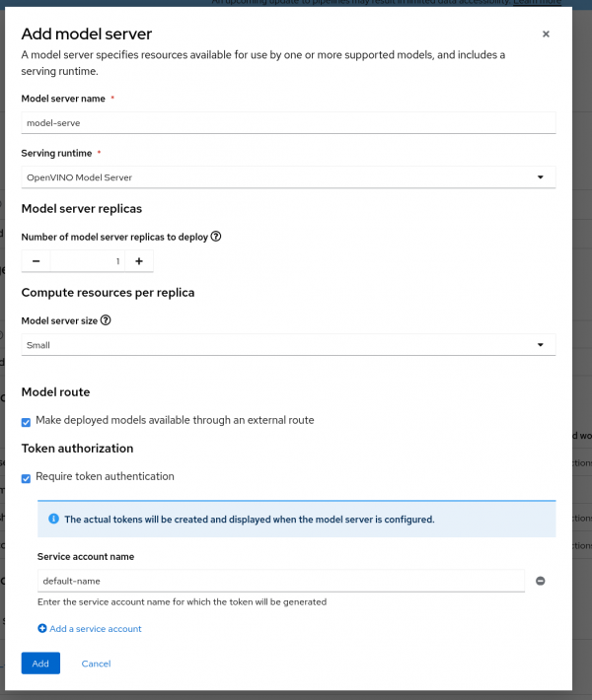The image size is (592, 700).
Task: Focus the Model server name field
Action: click(288, 123)
